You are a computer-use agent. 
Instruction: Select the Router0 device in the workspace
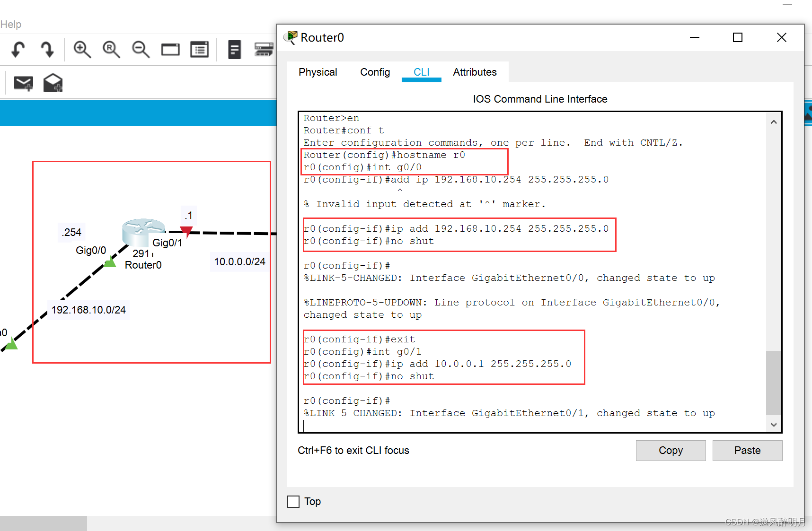pos(143,232)
